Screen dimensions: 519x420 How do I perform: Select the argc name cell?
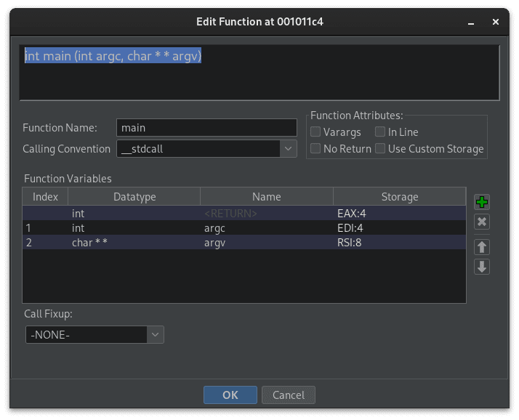point(267,227)
